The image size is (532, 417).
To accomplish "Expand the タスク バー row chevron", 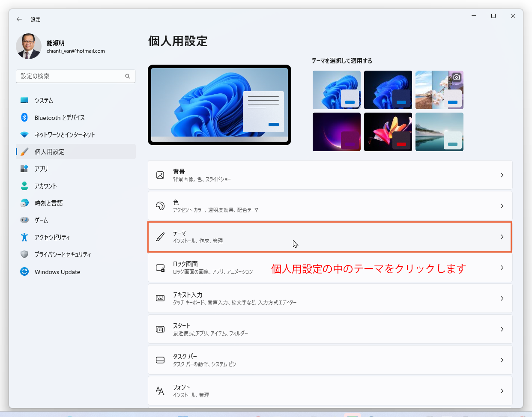I will pos(502,360).
